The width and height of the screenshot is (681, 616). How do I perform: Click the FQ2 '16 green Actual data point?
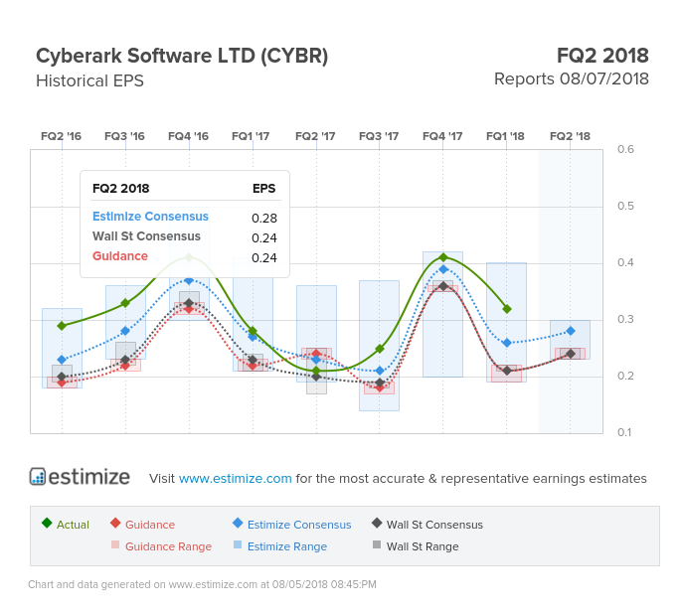(x=62, y=326)
